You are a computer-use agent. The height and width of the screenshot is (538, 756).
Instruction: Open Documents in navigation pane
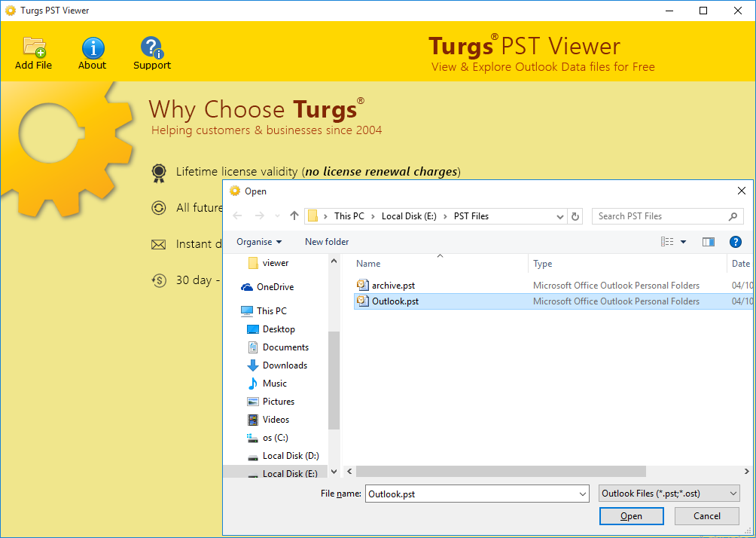click(278, 347)
